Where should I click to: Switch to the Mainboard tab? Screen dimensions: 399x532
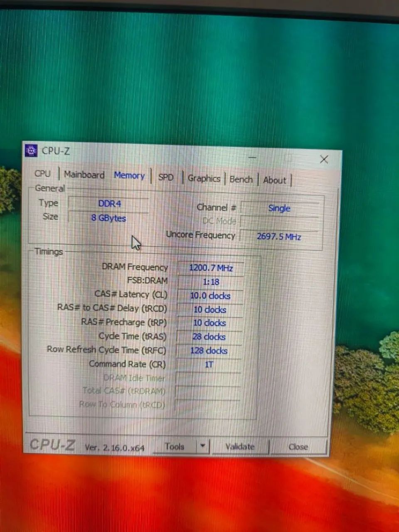pos(84,175)
